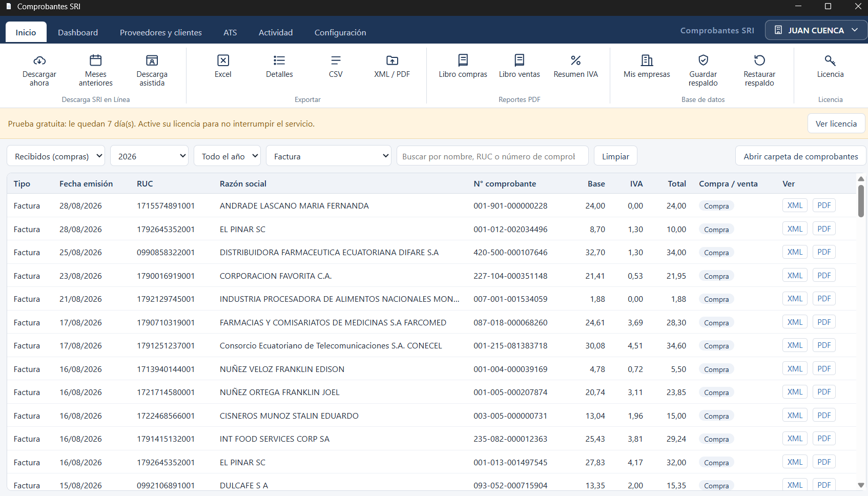This screenshot has width=868, height=496.
Task: Sort by the Fecha emisión column header
Action: point(86,183)
